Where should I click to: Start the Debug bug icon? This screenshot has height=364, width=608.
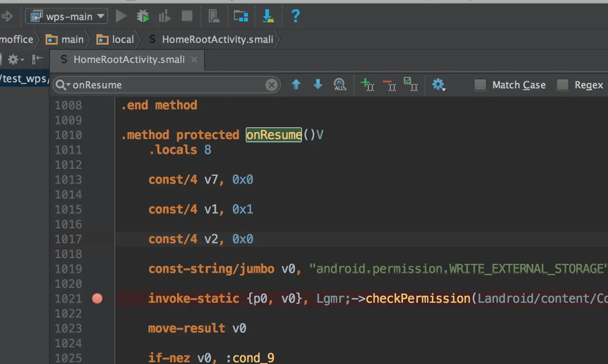[x=143, y=17]
